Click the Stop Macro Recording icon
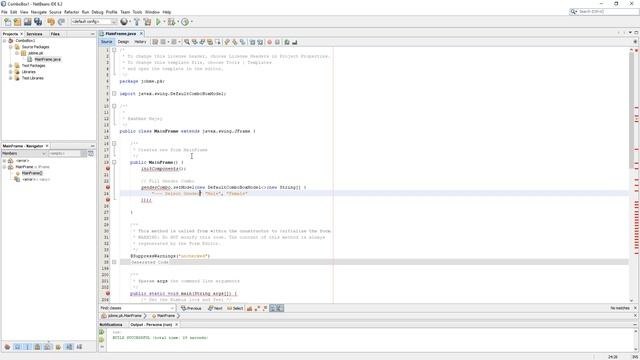This screenshot has height=360, width=640. (277, 42)
